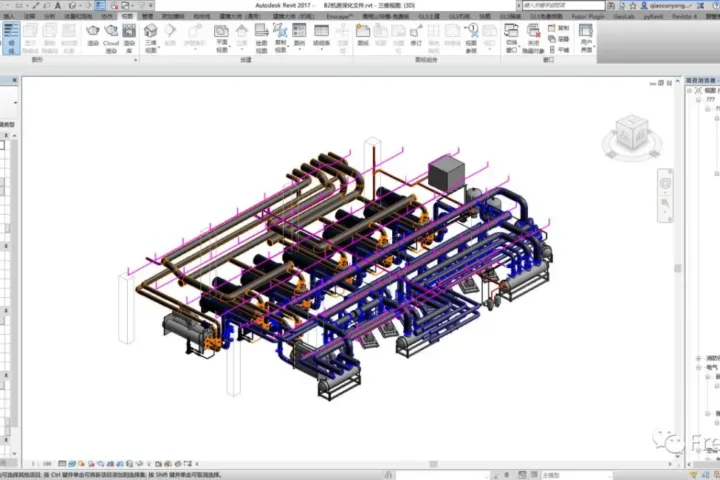Open the pyRevit ribbon tab
The height and width of the screenshot is (480, 720).
click(652, 16)
